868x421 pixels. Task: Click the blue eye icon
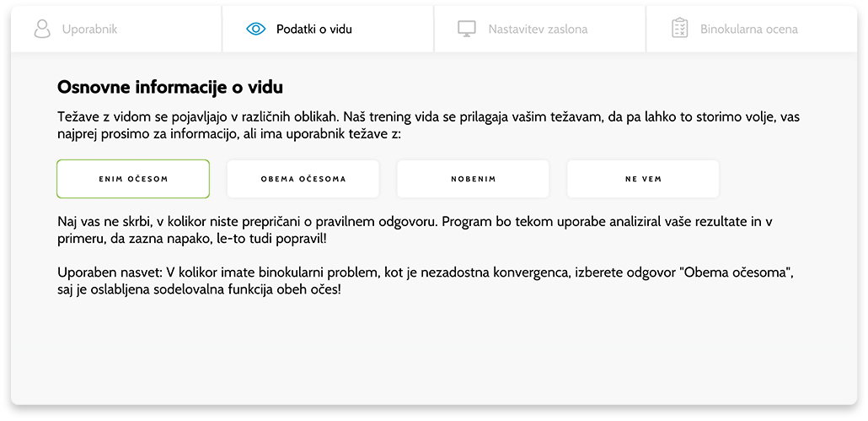[255, 29]
